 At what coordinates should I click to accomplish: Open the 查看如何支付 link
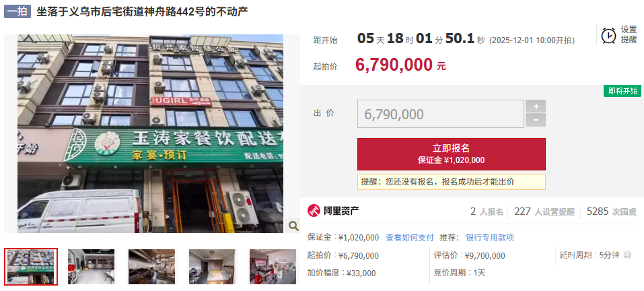[x=410, y=238]
